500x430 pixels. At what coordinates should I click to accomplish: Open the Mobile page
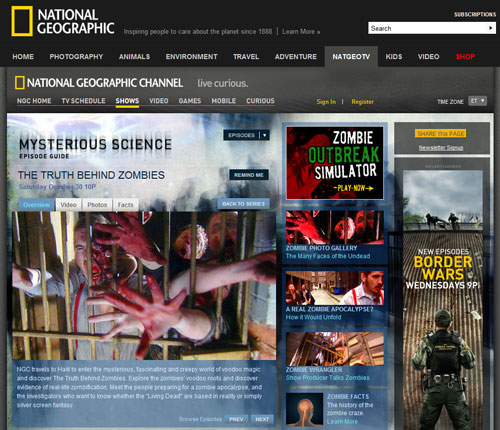(224, 101)
